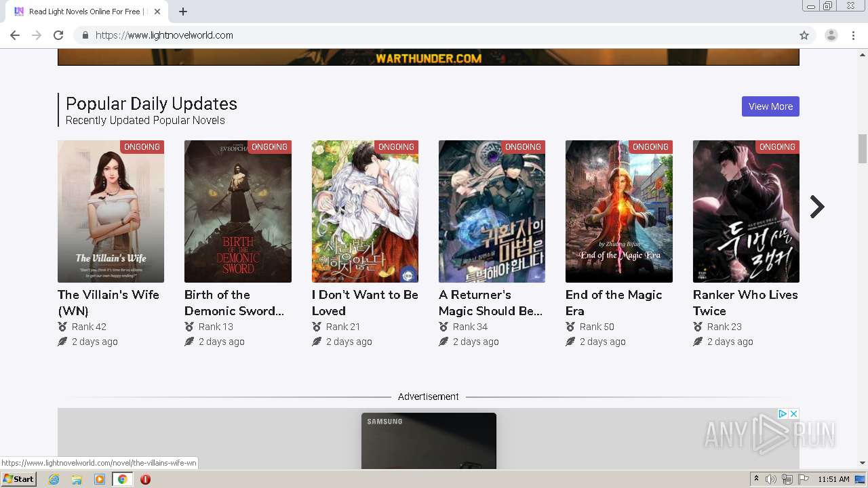
Task: Click the taskbar clock 11:51 AM
Action: coord(833,479)
